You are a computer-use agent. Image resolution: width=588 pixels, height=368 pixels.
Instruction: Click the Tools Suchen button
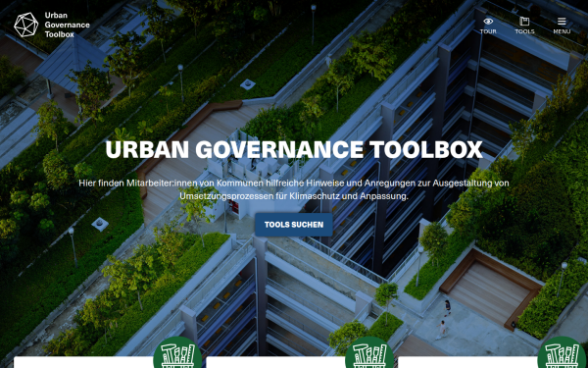pos(294,225)
